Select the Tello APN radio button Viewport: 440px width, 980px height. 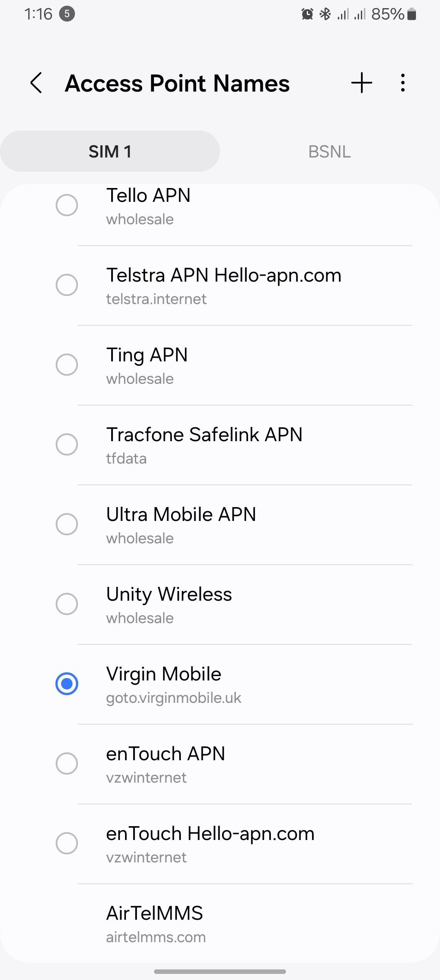pos(67,205)
